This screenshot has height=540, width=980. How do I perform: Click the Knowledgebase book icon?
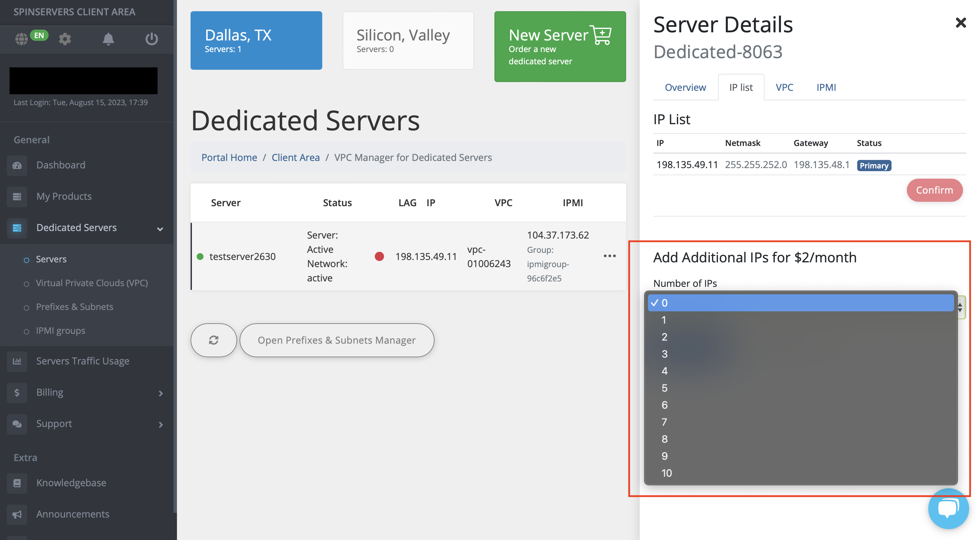pos(17,483)
